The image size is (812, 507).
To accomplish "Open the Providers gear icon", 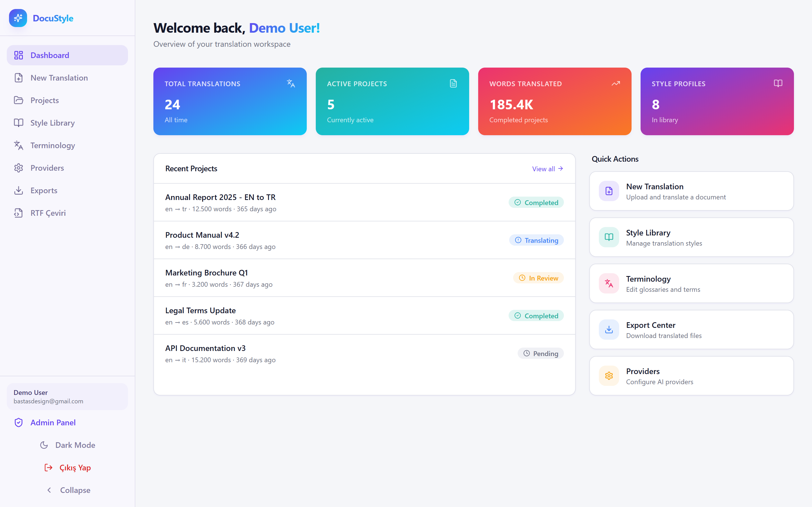I will tap(18, 168).
